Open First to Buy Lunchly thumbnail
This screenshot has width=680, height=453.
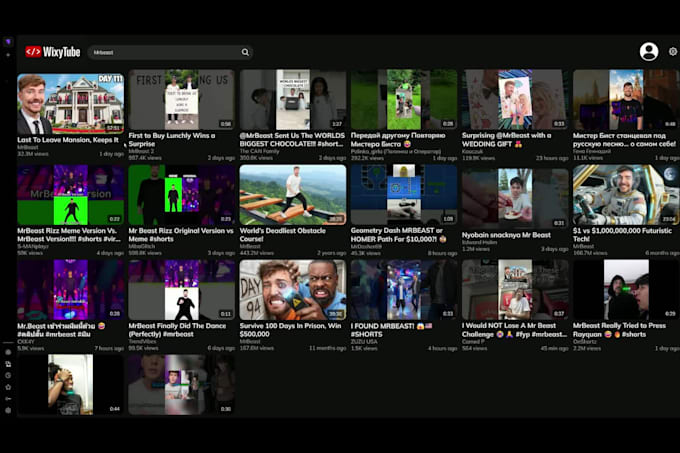pyautogui.click(x=181, y=100)
